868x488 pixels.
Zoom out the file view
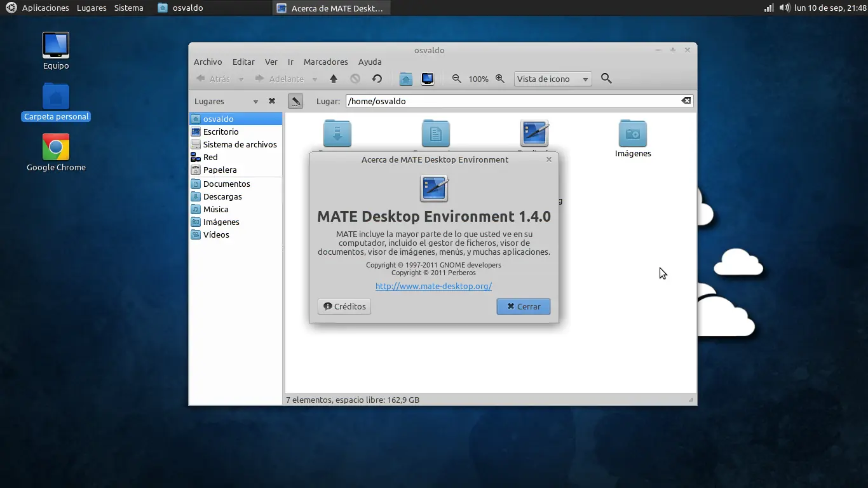pyautogui.click(x=456, y=79)
